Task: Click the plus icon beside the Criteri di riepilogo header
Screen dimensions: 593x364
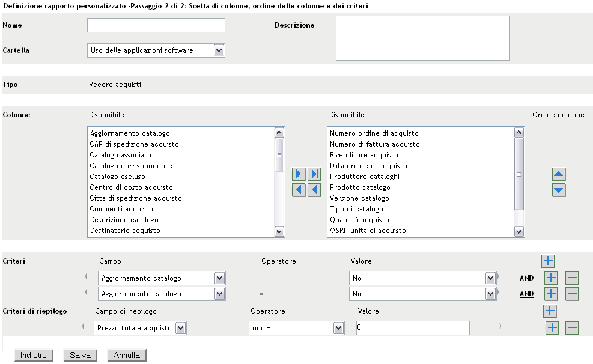Action: tap(550, 311)
